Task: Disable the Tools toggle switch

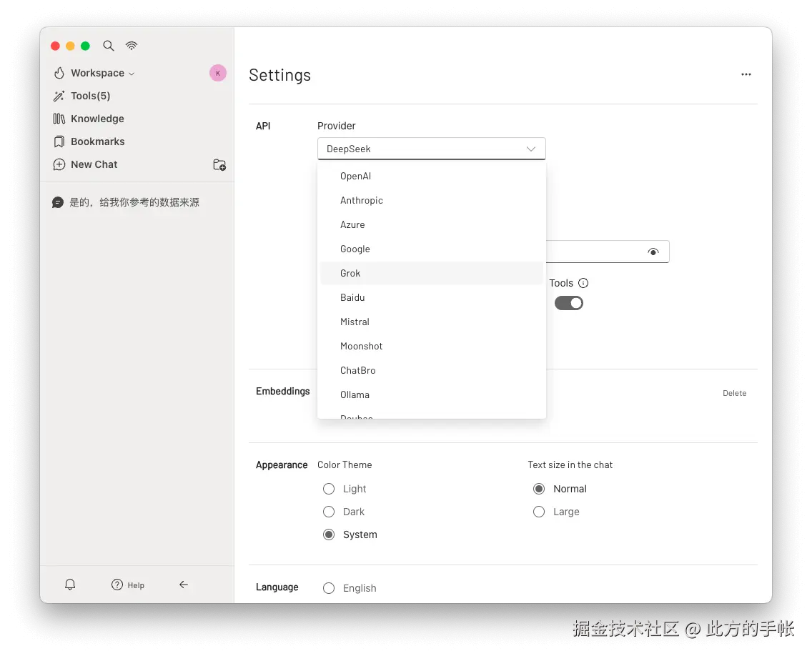Action: (568, 302)
